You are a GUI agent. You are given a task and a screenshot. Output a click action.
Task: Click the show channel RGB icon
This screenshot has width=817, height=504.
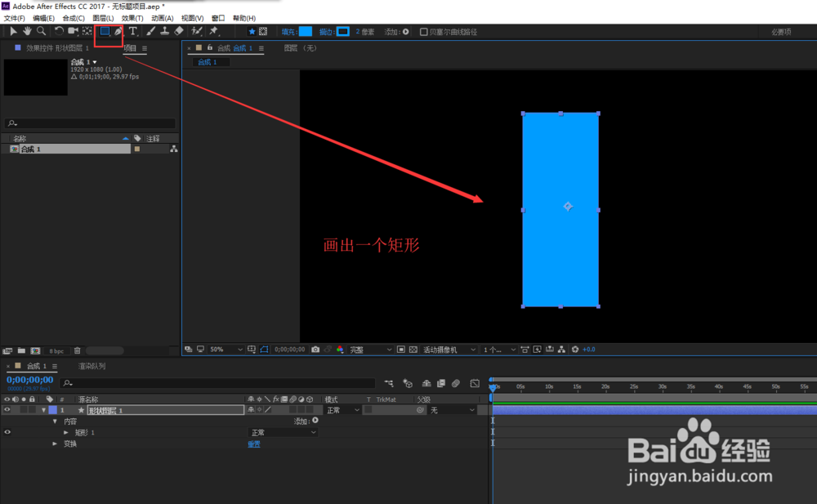pos(340,349)
